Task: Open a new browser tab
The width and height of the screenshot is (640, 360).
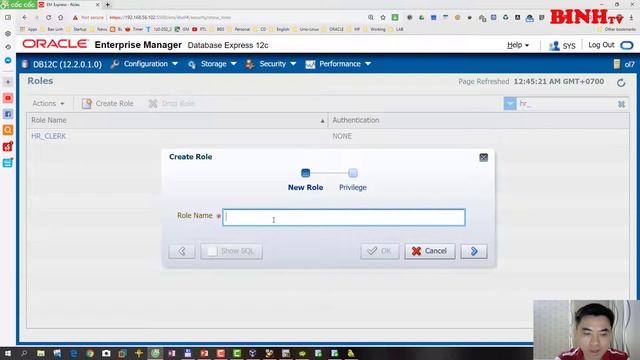Action: coord(107,4)
